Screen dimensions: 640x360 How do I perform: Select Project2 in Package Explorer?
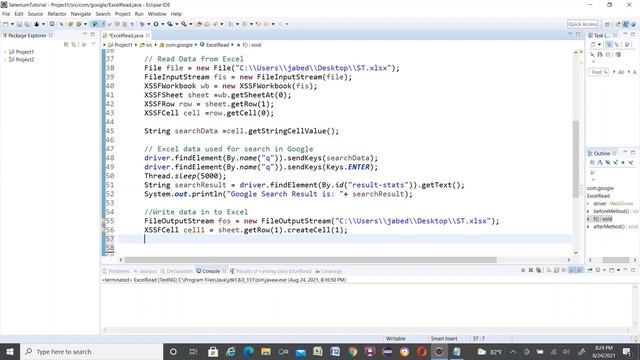[24, 60]
